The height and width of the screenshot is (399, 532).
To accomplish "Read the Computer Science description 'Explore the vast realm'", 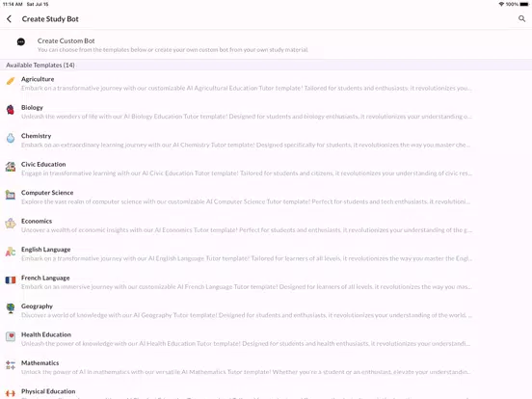I will [x=247, y=201].
